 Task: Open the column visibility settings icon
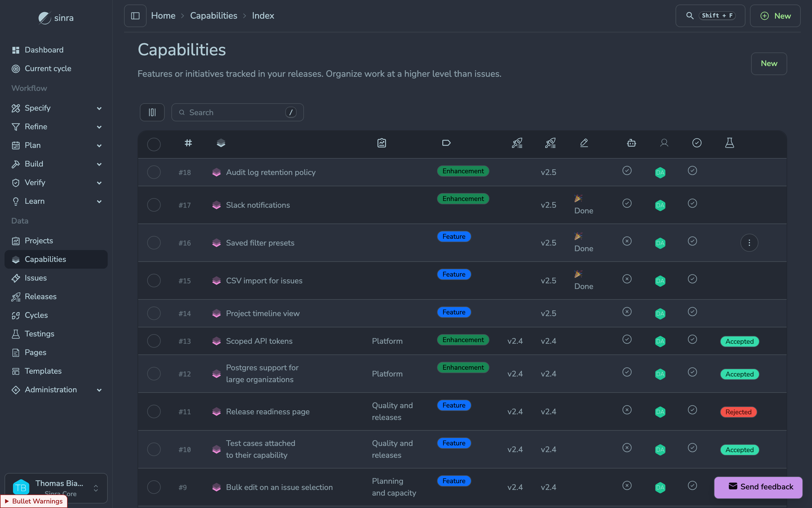pyautogui.click(x=152, y=112)
